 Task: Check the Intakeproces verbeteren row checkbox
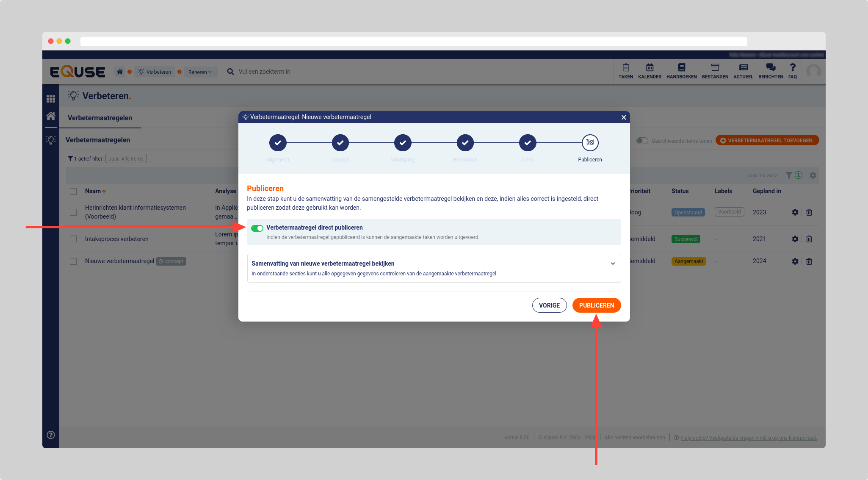click(73, 239)
